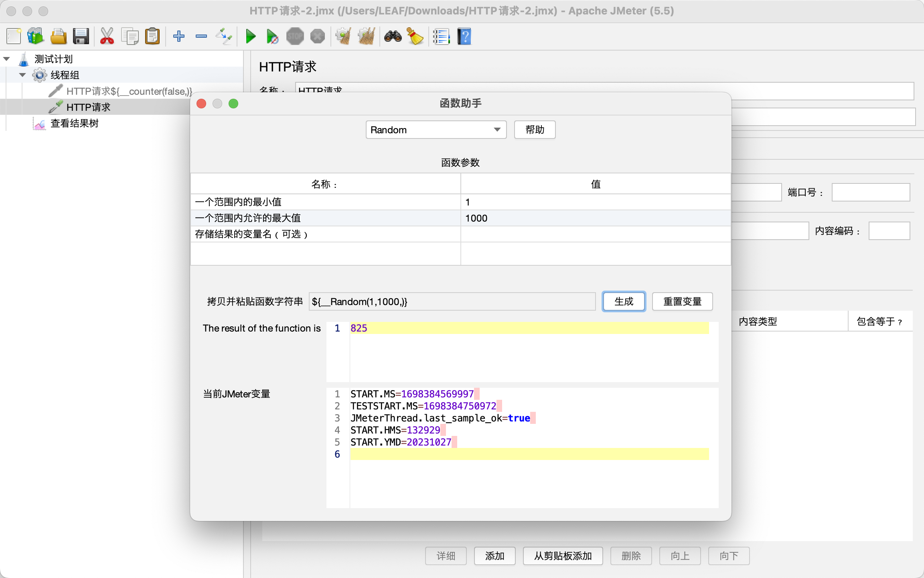Open the Function Helper list icon

(x=441, y=37)
